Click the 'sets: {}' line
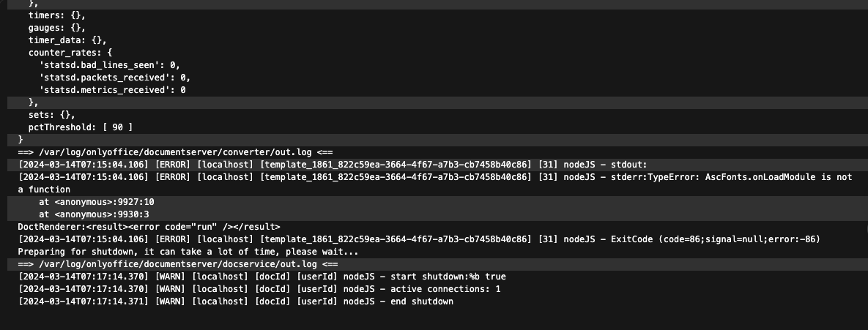Viewport: 868px width, 330px height. click(51, 115)
